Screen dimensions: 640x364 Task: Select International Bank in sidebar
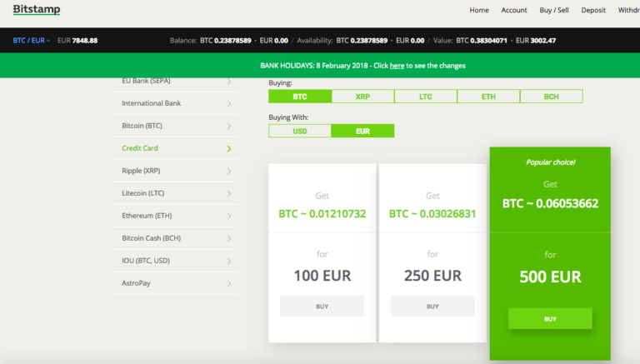174,103
